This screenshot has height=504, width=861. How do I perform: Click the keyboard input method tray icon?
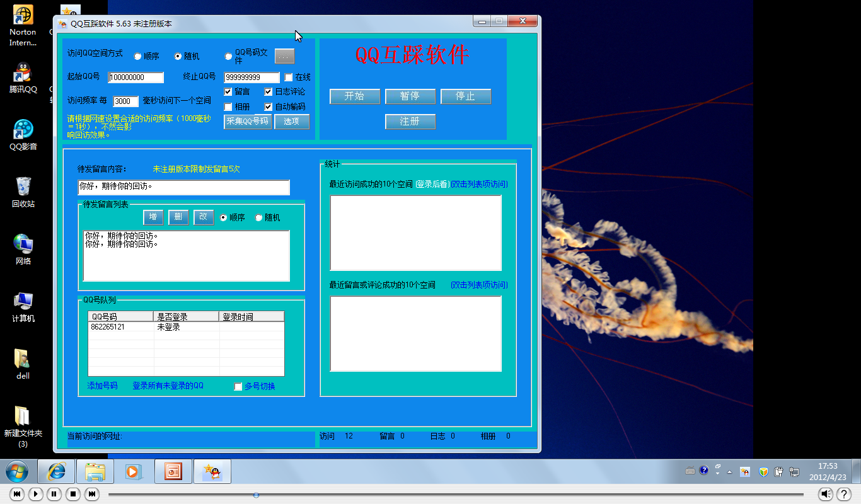coord(691,471)
